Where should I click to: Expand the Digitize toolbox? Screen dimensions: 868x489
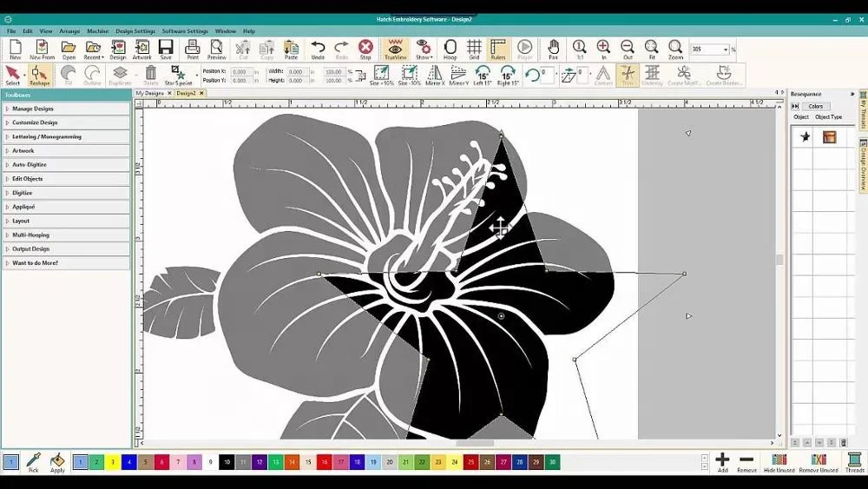coord(66,193)
